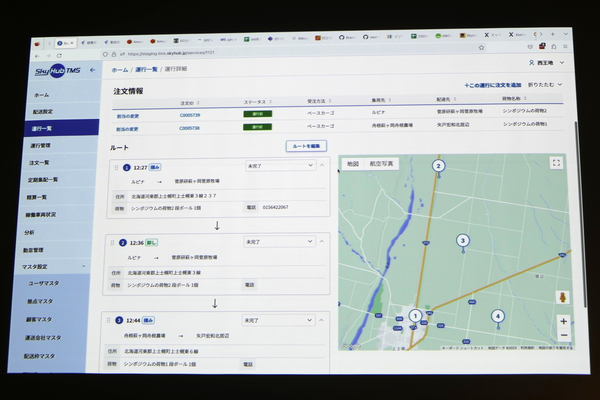Zoom out on the map
Screen dimensions: 600x400
tap(564, 336)
